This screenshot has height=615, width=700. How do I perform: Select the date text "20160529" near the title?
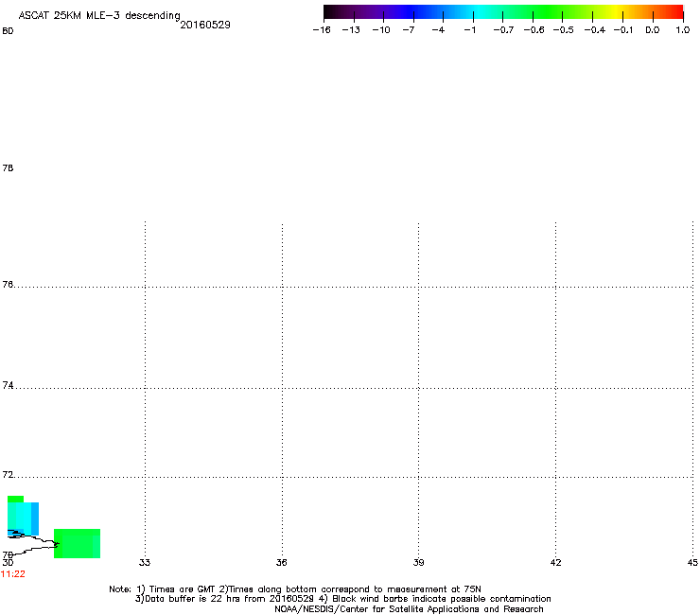pos(205,25)
